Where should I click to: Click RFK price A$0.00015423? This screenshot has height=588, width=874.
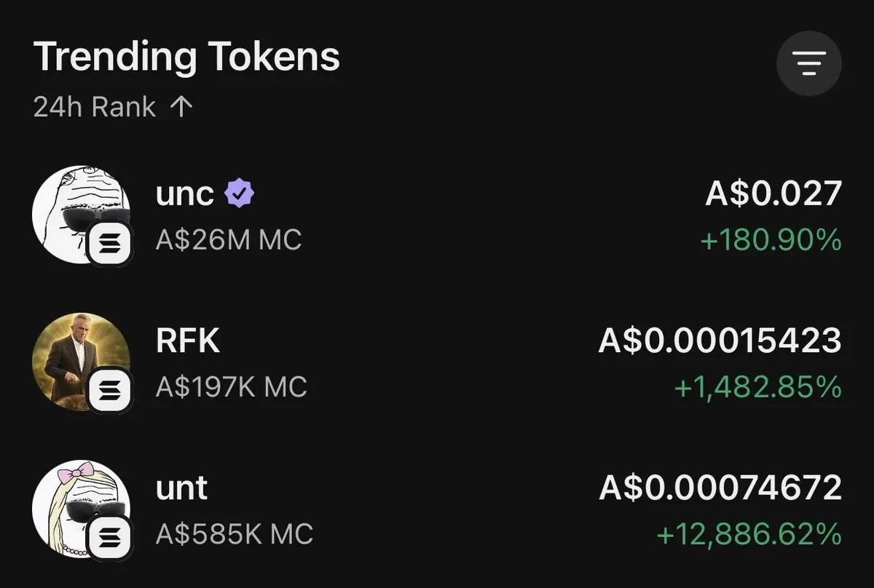coord(720,341)
